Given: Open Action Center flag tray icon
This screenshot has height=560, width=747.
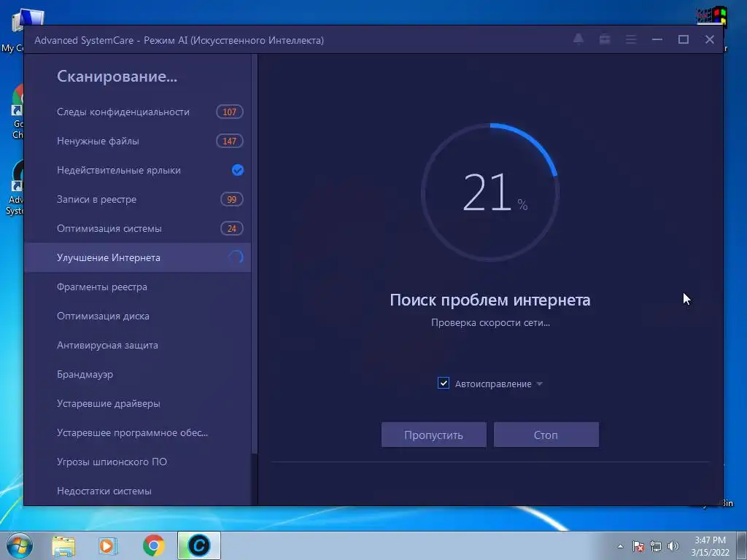Looking at the screenshot, I should click(x=638, y=546).
